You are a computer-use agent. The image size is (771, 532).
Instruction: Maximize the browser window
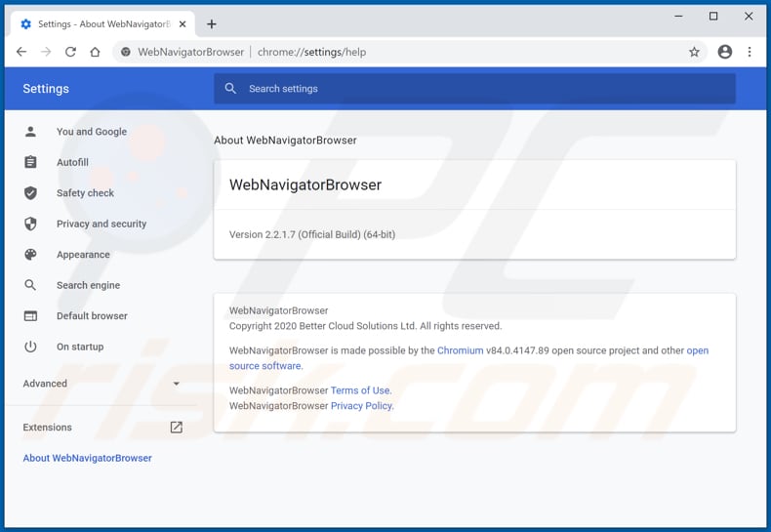pos(713,17)
